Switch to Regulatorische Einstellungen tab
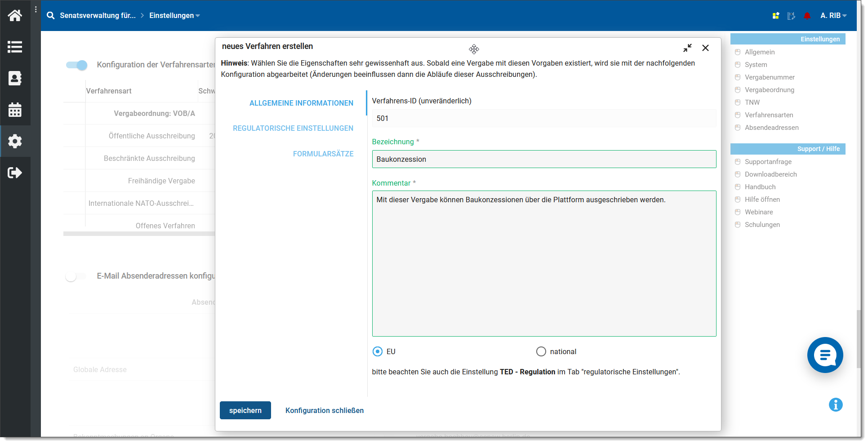The width and height of the screenshot is (868, 444). click(293, 128)
